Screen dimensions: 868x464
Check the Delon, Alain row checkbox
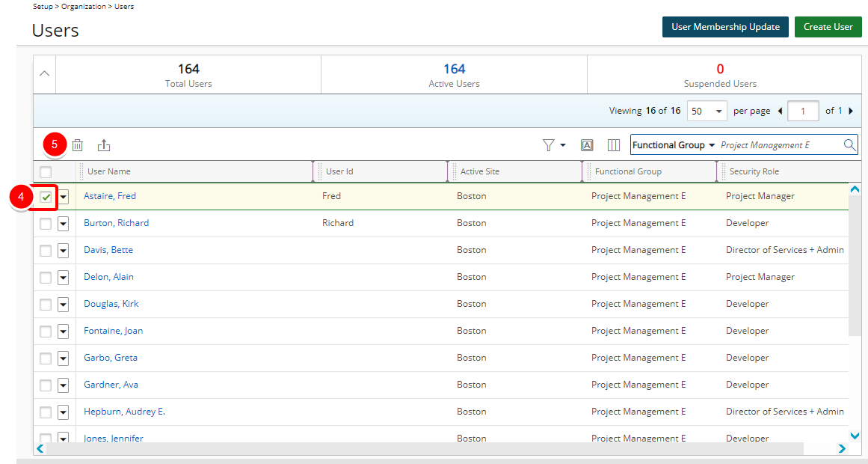point(46,277)
